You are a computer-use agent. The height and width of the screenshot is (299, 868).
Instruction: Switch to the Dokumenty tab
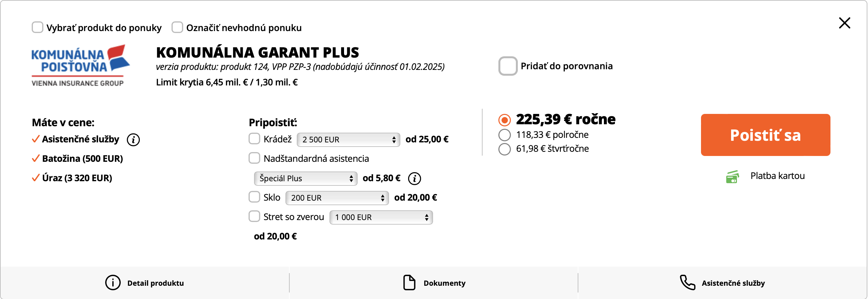pos(434,283)
